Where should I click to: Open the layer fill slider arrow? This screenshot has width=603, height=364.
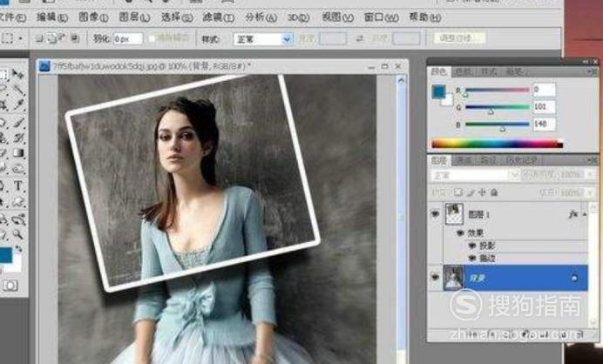coord(590,192)
